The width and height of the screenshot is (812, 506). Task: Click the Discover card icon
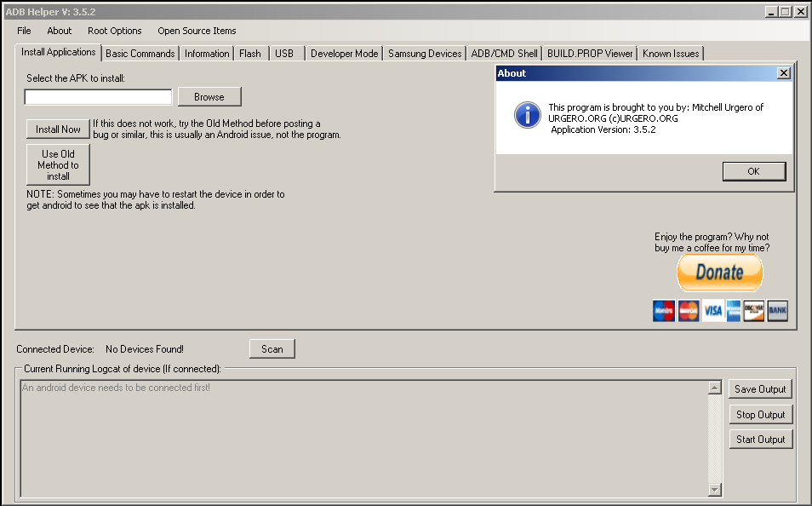point(753,311)
